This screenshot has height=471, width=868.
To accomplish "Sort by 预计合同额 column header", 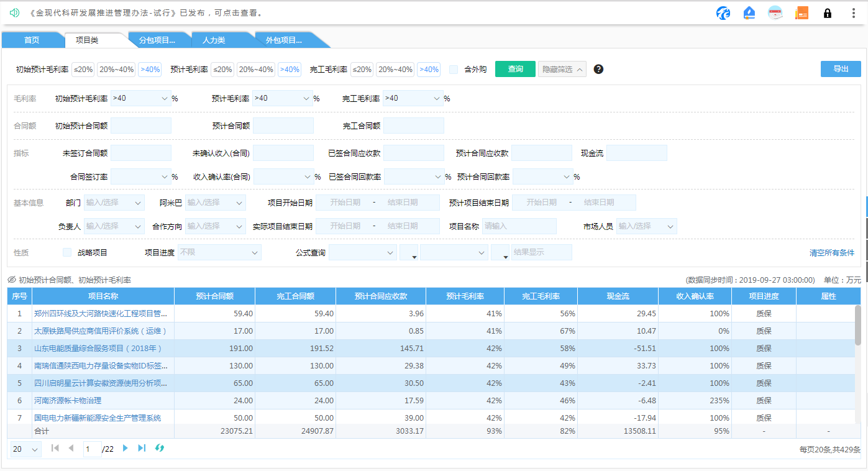I will coord(214,296).
